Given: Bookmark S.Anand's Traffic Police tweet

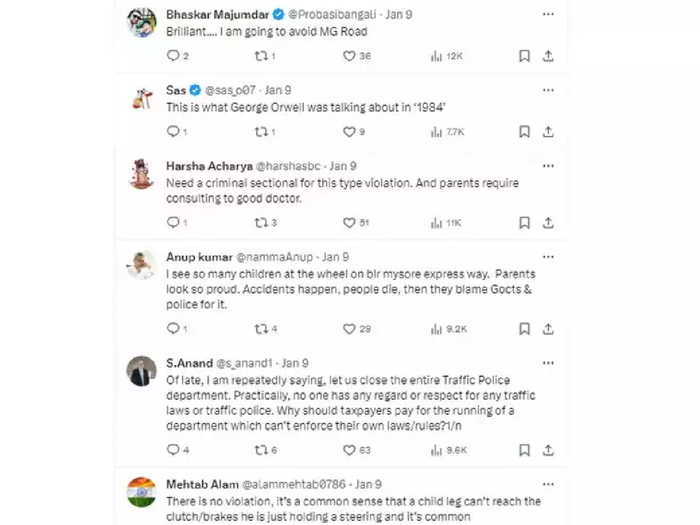Looking at the screenshot, I should click(x=524, y=449).
